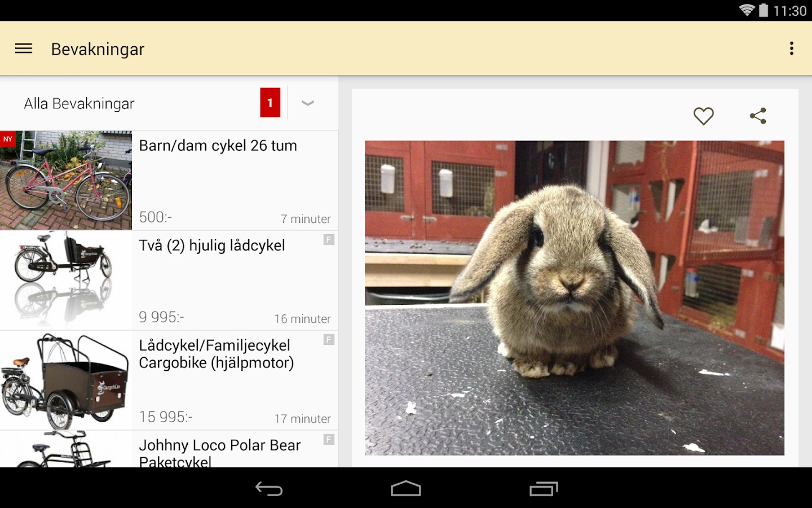Open the overflow options menu
812x508 pixels.
coord(792,48)
